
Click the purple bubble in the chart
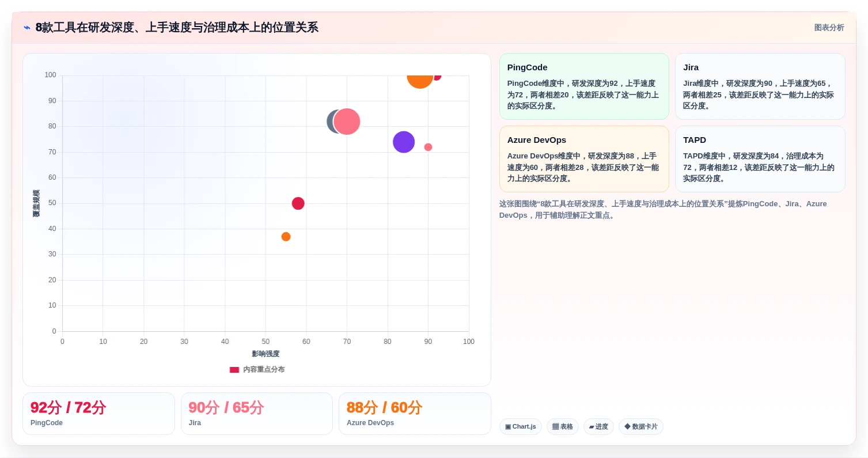coord(404,142)
